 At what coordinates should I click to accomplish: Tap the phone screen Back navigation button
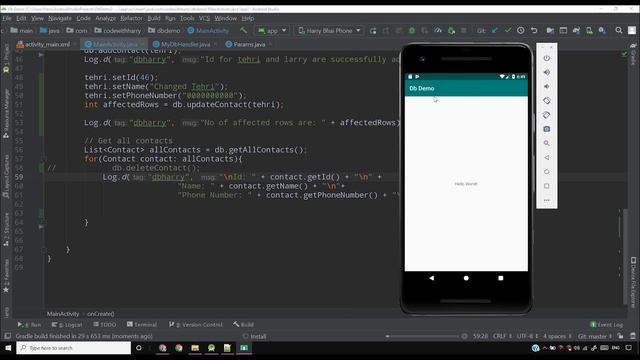pos(431,278)
